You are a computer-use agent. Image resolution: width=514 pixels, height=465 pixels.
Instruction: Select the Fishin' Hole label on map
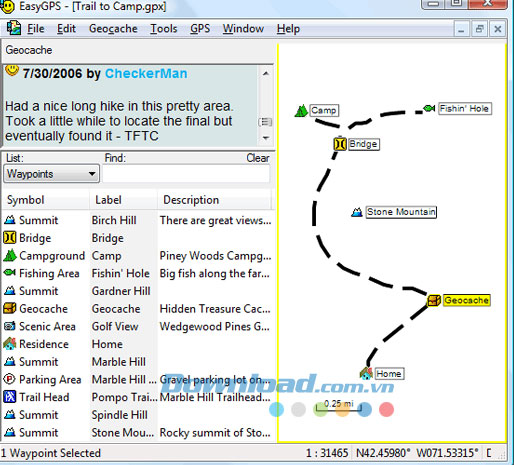pos(465,108)
